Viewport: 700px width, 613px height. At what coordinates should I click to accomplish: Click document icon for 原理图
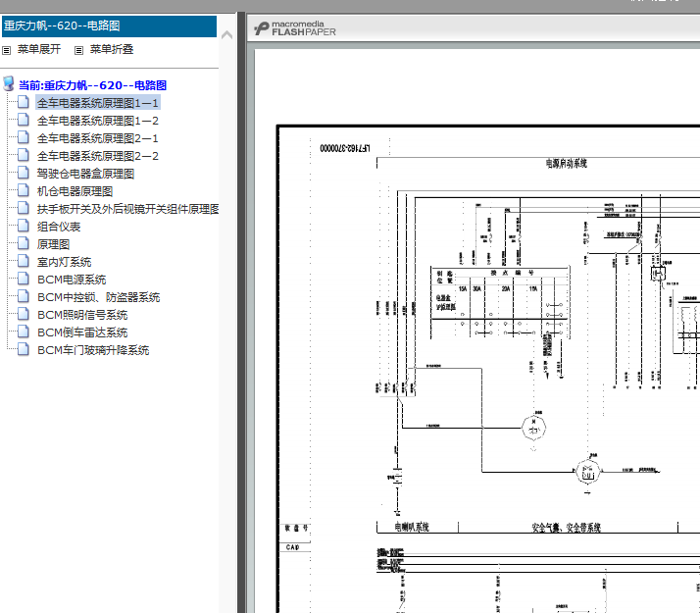point(24,243)
